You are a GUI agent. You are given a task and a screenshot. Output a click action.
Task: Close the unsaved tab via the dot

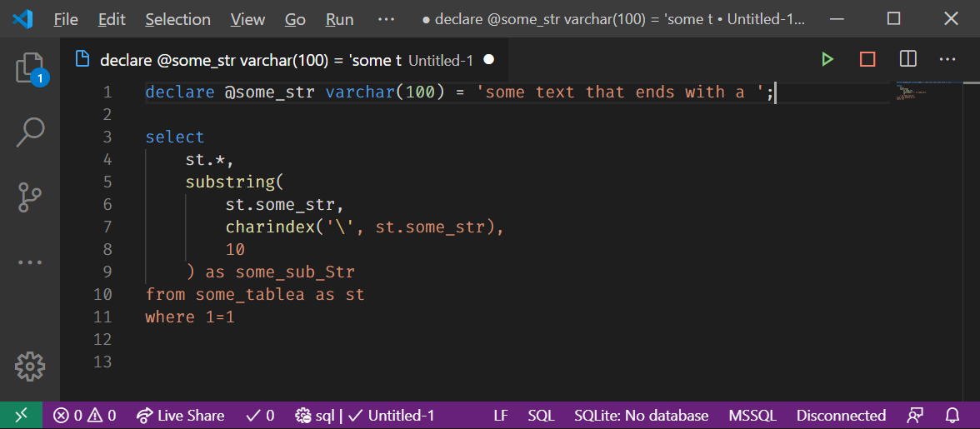[488, 59]
